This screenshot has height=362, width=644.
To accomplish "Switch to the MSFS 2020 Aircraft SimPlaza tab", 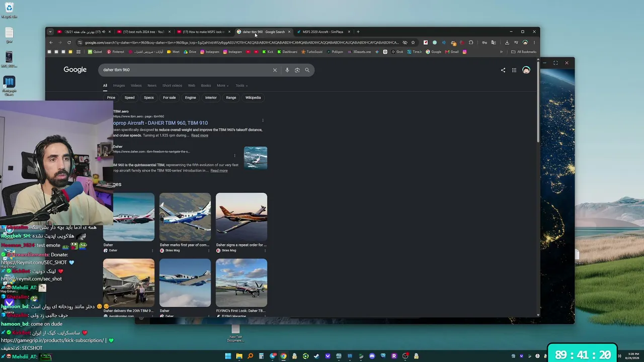I will [x=323, y=32].
